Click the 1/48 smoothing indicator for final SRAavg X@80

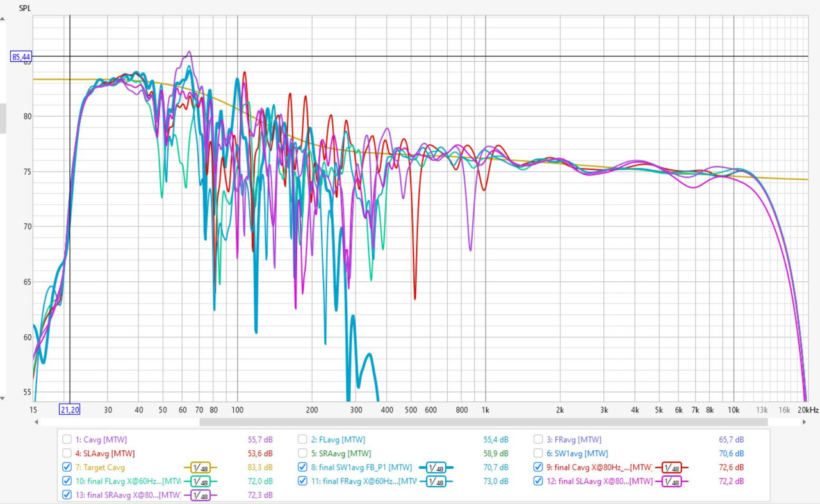(201, 495)
